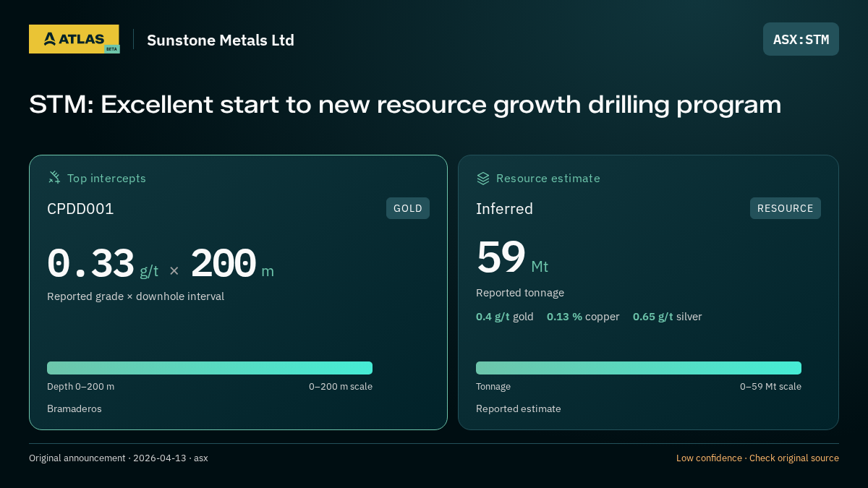Click the CPDD001 drill hole label

coord(80,209)
